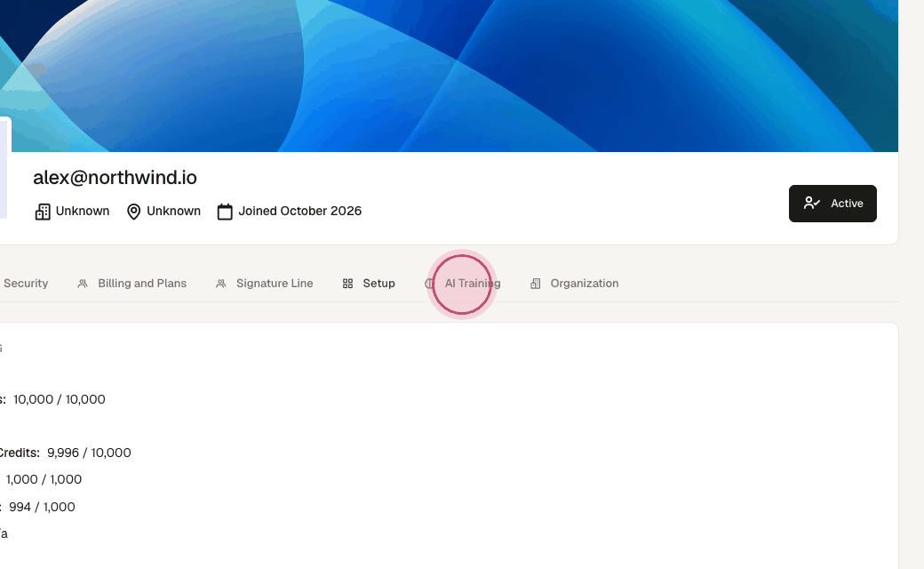Click the alex@northwind.io heading
The width and height of the screenshot is (924, 569).
point(115,178)
